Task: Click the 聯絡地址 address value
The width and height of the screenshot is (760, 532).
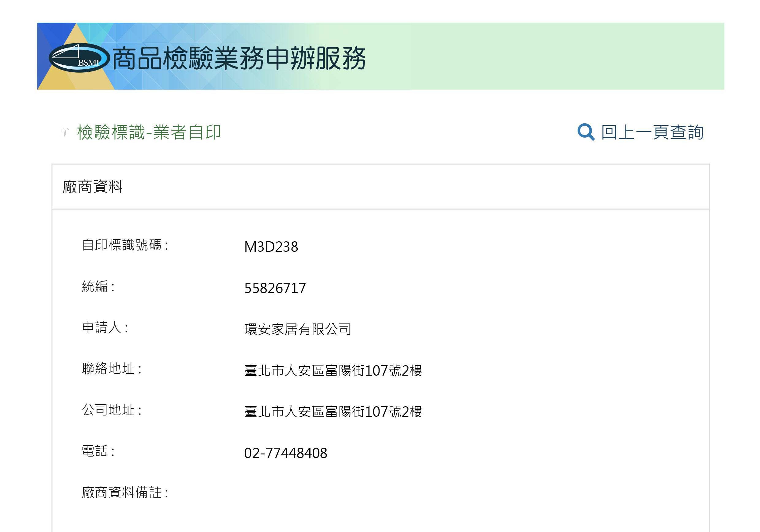Action: point(333,370)
